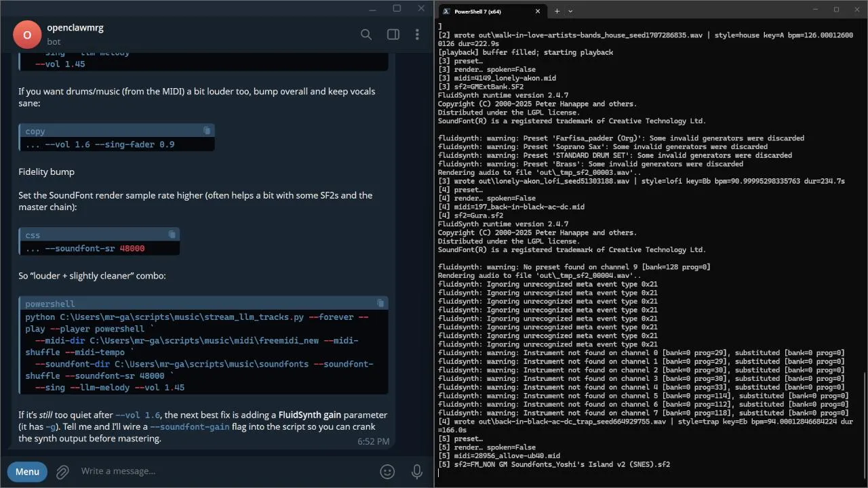Open the openclawmrg chat title
This screenshot has width=868, height=488.
point(75,28)
